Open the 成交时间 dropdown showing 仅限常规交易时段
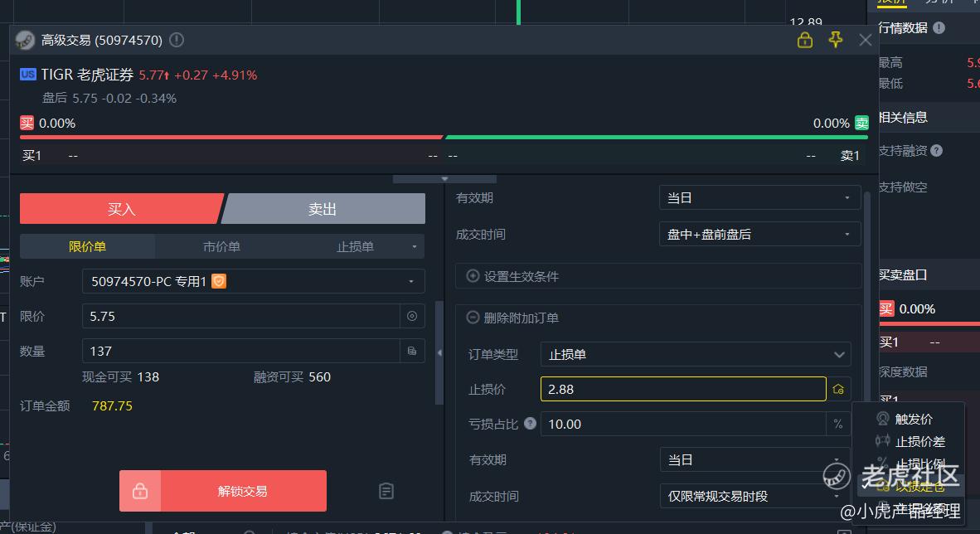The width and height of the screenshot is (980, 534). coord(755,496)
